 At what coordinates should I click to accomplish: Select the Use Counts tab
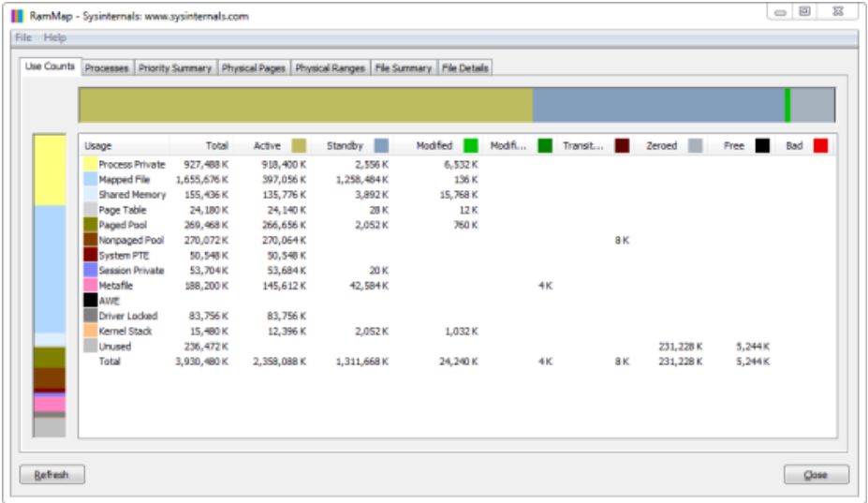[x=50, y=67]
